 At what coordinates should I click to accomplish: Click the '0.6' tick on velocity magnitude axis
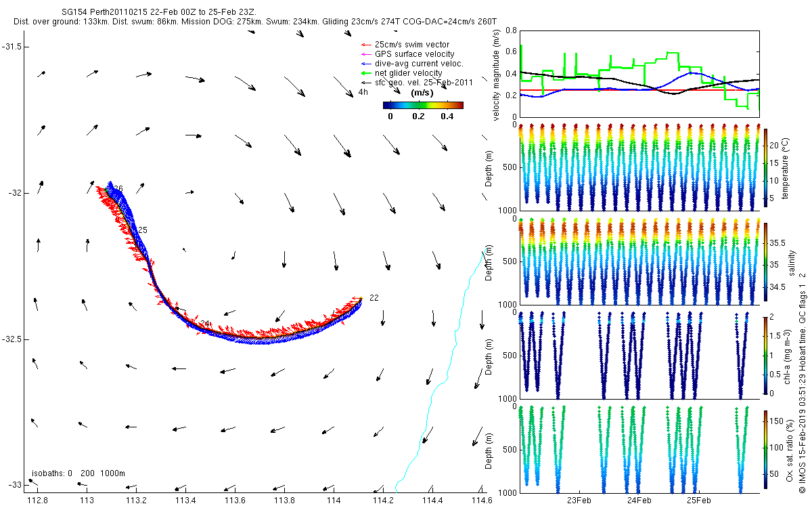click(510, 52)
